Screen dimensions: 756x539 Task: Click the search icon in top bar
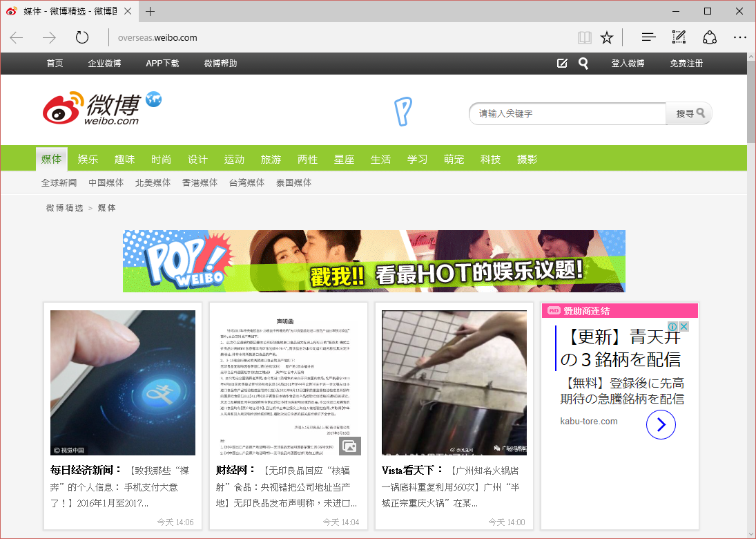(x=583, y=64)
